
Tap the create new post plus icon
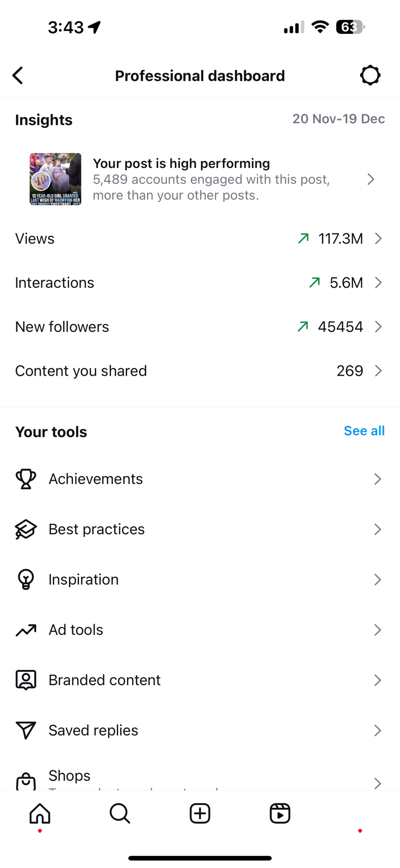coord(200,813)
